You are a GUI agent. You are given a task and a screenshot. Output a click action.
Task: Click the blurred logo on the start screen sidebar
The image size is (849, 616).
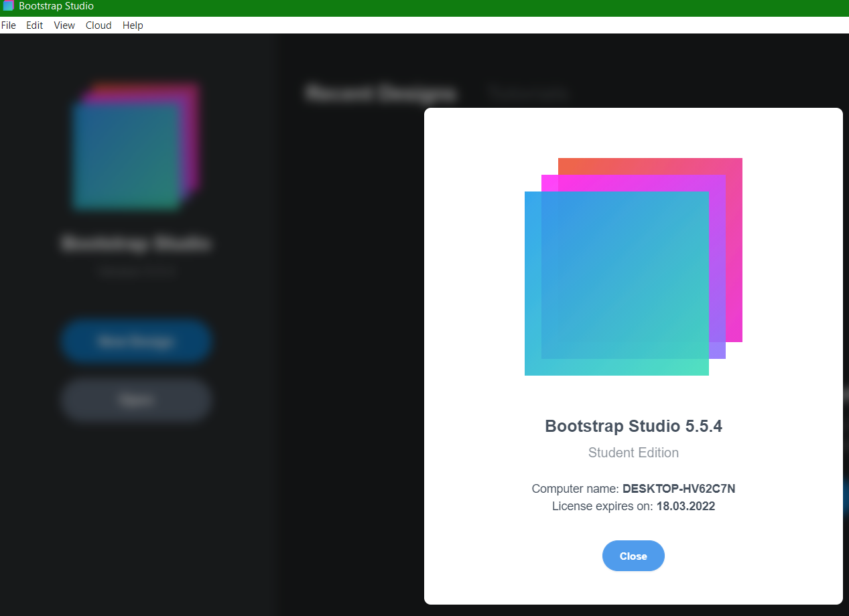pos(136,146)
